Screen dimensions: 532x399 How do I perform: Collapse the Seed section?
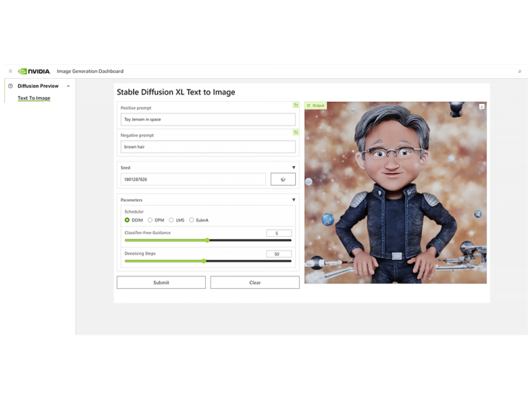294,168
